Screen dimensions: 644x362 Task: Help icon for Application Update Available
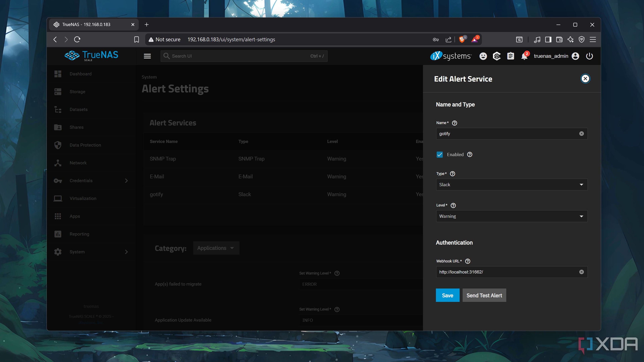pos(337,309)
